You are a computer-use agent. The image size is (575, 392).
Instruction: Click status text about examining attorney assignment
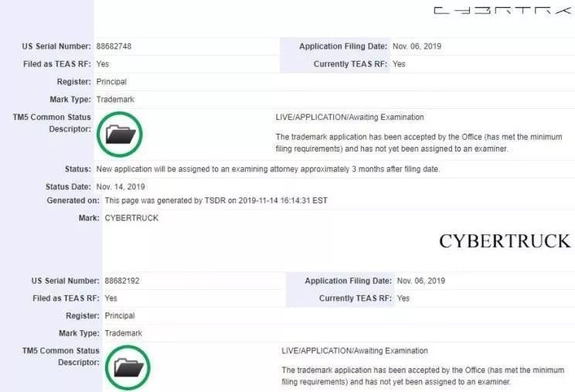tap(268, 169)
